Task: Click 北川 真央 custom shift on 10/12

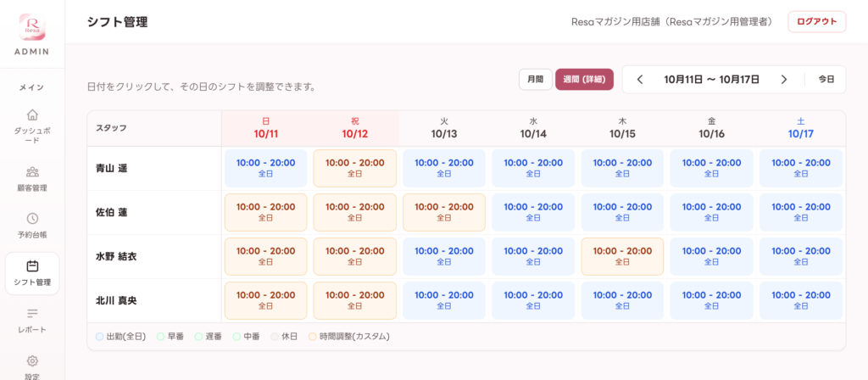Action: pyautogui.click(x=355, y=301)
